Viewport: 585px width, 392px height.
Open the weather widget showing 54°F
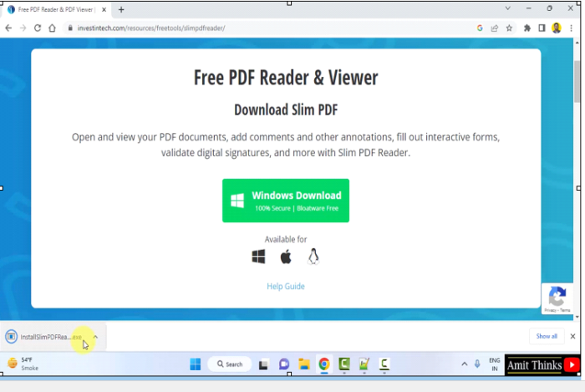tap(23, 364)
